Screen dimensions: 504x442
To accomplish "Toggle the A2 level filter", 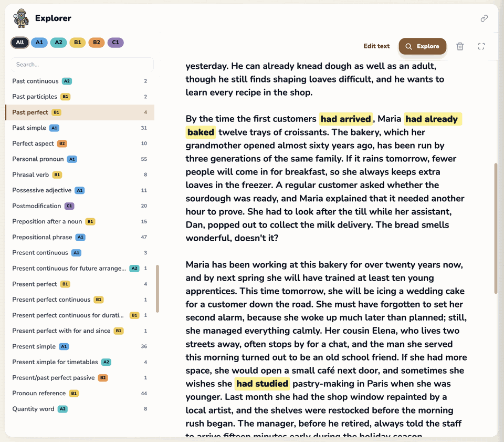I will pos(58,43).
